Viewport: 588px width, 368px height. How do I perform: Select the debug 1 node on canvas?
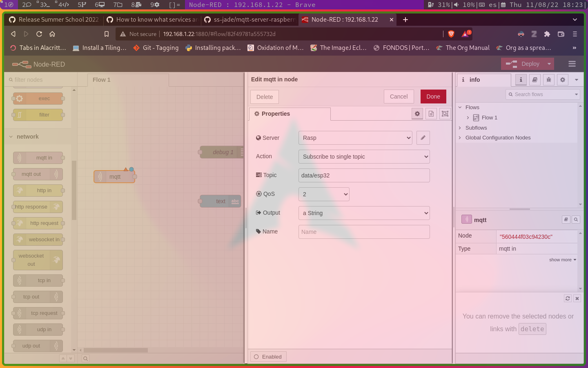coord(221,152)
